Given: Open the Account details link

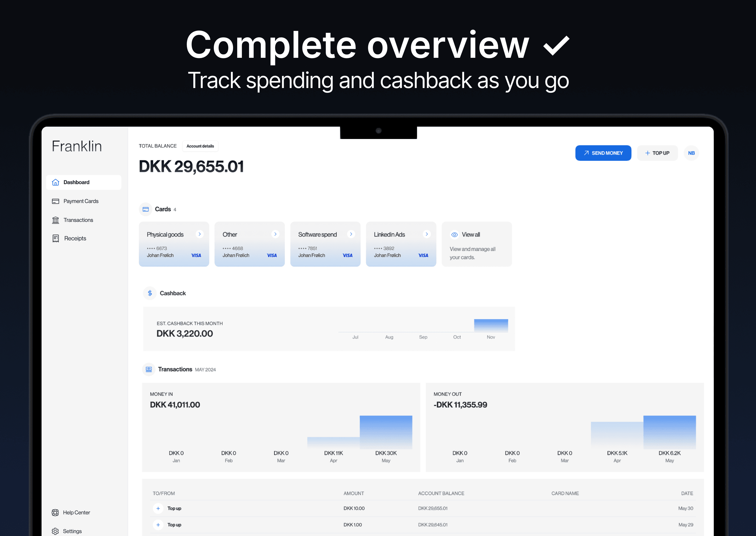Looking at the screenshot, I should pos(200,146).
